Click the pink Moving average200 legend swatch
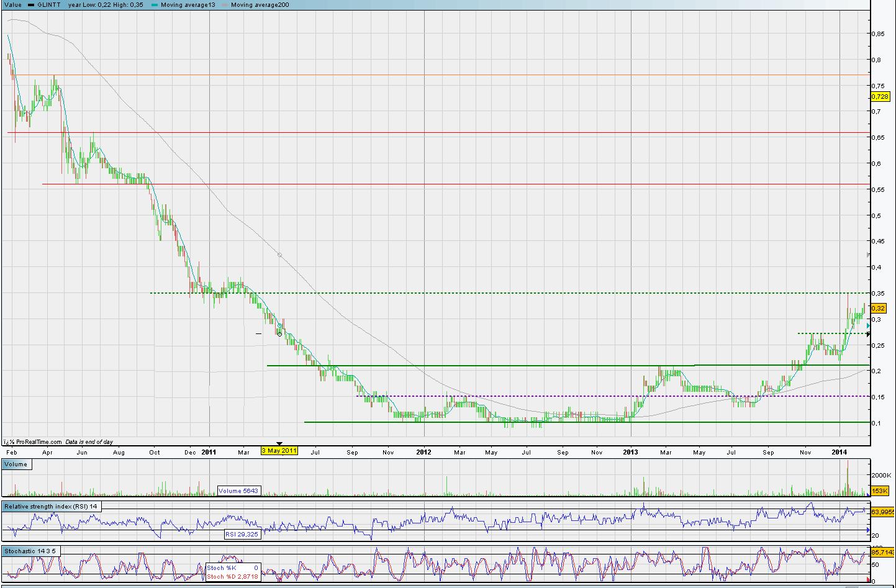896x588 pixels. point(225,5)
